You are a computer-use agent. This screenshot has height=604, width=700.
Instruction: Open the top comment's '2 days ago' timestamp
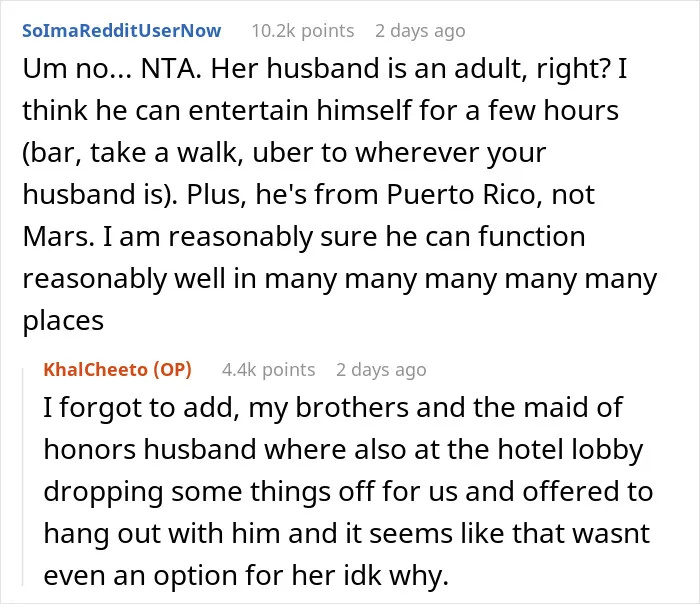(420, 31)
